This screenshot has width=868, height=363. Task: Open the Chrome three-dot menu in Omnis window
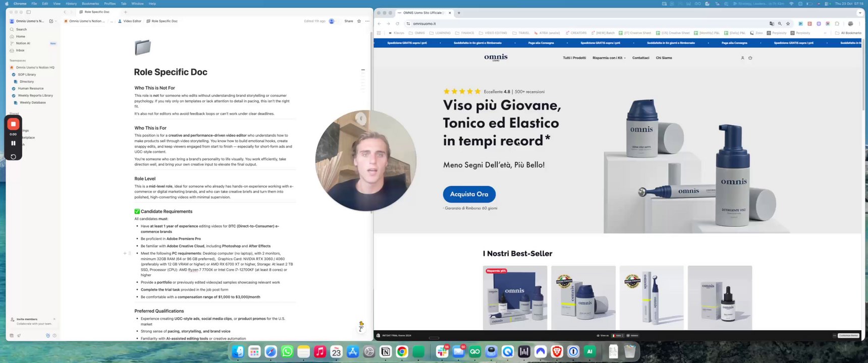[859, 24]
